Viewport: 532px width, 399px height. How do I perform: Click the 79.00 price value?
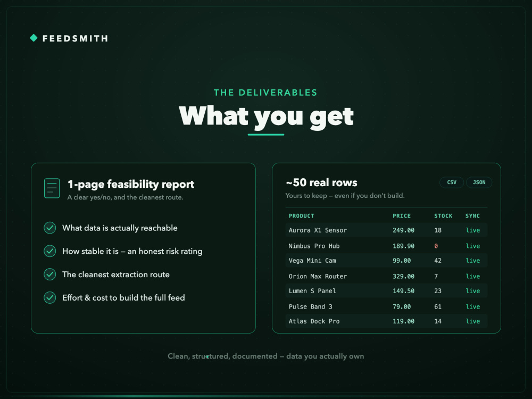click(x=402, y=307)
